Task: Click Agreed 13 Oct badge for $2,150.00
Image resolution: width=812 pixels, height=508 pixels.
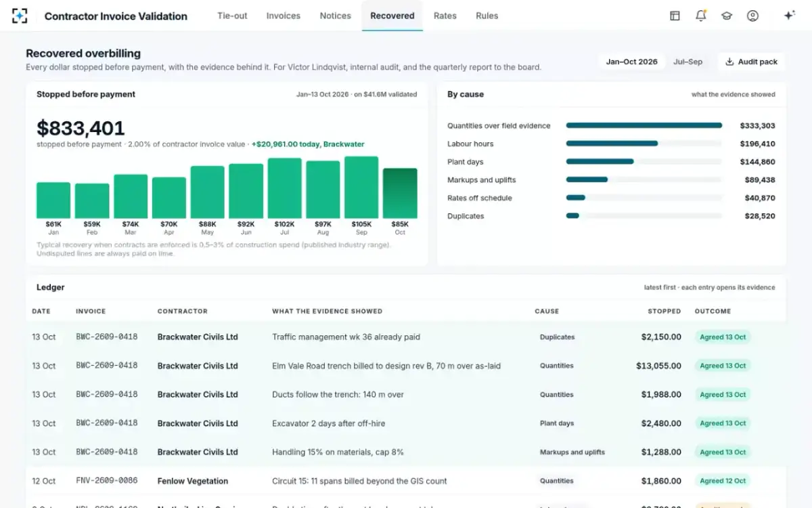Action: click(x=723, y=337)
